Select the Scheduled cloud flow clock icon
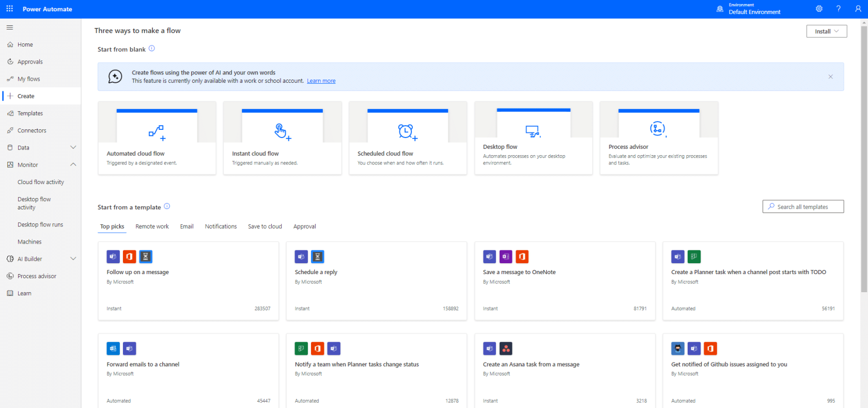Screen dimensions: 868x408 pyautogui.click(x=407, y=132)
